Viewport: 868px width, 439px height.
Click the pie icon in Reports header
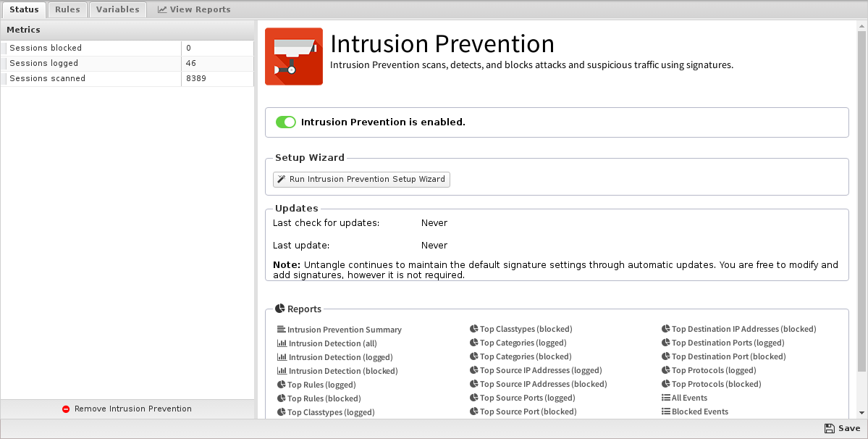coord(280,309)
